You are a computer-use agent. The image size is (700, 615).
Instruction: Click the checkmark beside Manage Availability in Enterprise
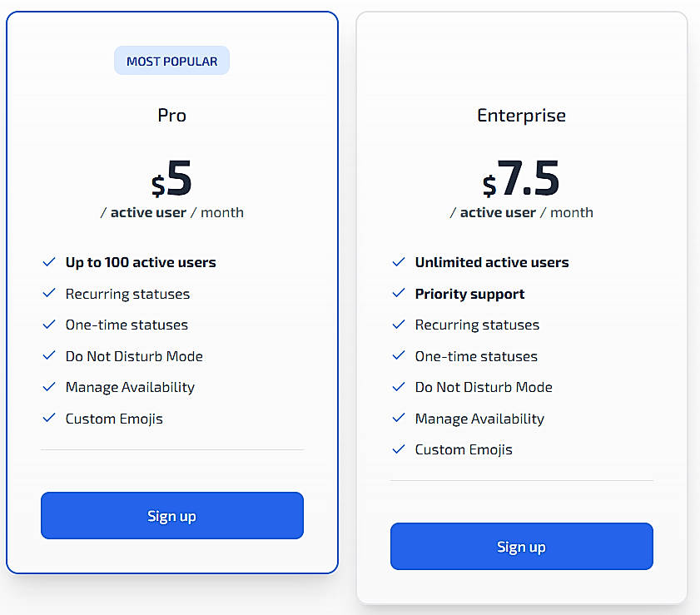pyautogui.click(x=399, y=419)
